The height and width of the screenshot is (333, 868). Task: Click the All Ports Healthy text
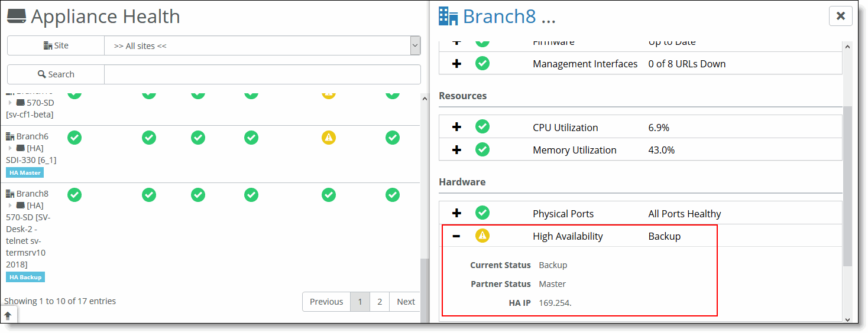coord(685,214)
